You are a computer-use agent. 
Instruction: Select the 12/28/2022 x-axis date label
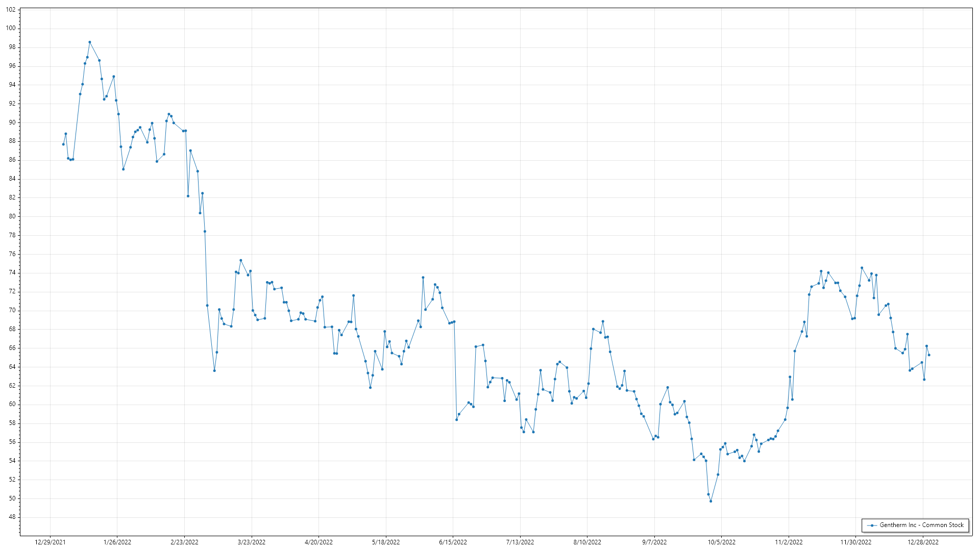tap(923, 542)
